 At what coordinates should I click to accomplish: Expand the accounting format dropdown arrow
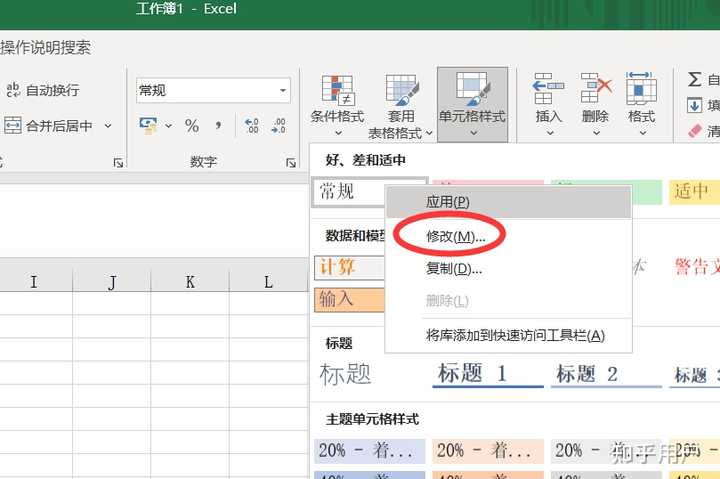pyautogui.click(x=169, y=125)
